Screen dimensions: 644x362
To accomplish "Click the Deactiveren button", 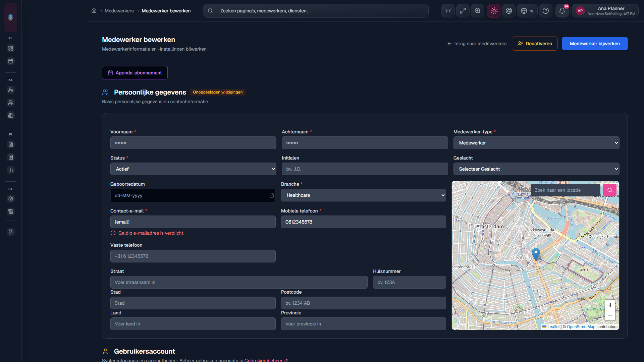I will tap(535, 44).
